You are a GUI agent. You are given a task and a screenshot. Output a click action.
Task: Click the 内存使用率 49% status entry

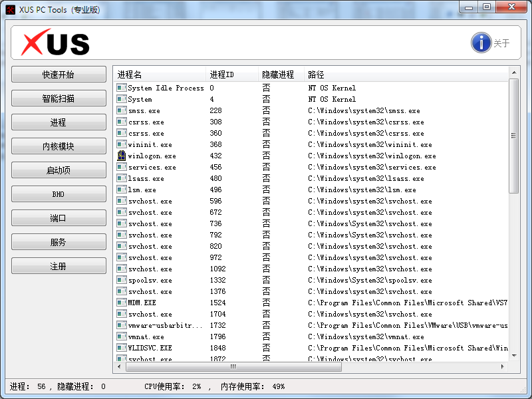coord(253,386)
